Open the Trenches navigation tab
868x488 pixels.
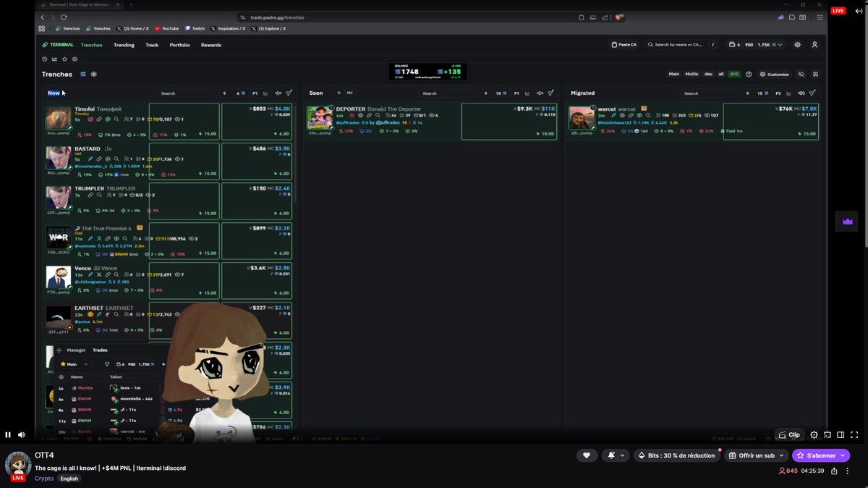tap(92, 45)
